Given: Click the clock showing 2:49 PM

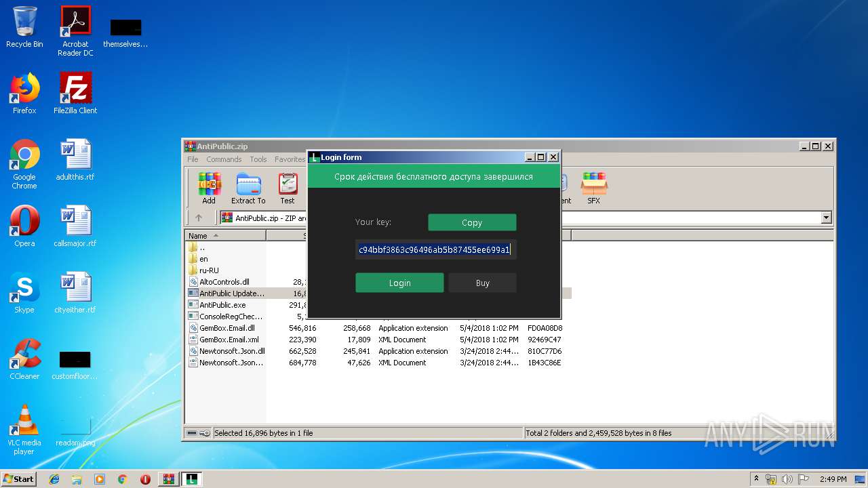Looking at the screenshot, I should click(833, 479).
